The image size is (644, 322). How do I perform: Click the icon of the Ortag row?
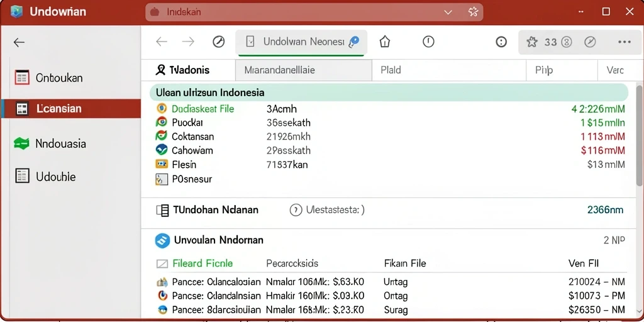(163, 296)
